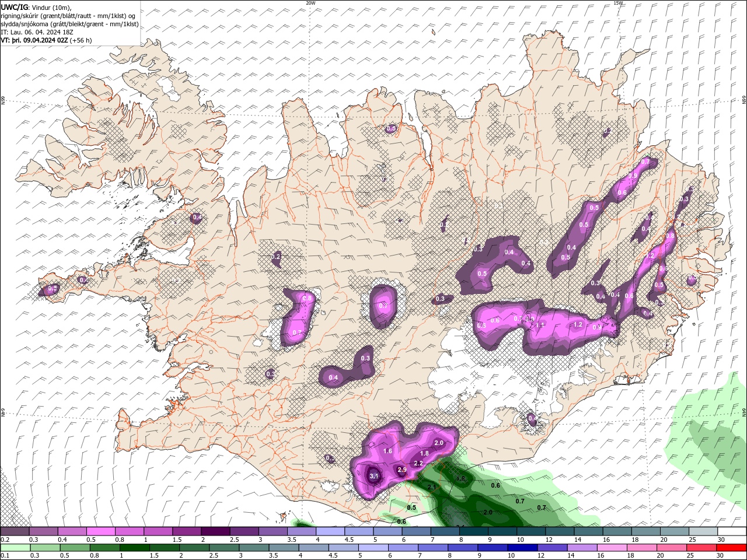Click the 2.9 snowfall value label
The image size is (747, 560).
402,470
